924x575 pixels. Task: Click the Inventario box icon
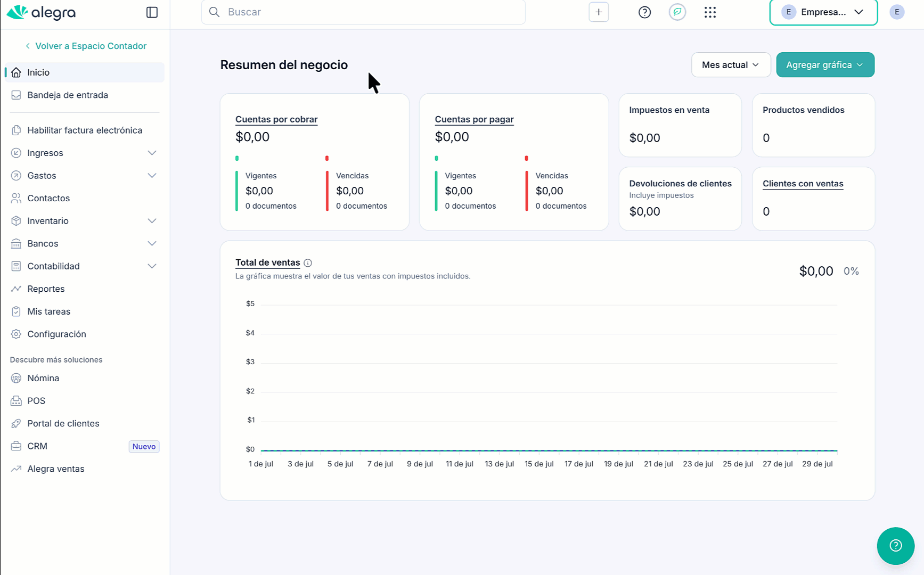(17, 221)
